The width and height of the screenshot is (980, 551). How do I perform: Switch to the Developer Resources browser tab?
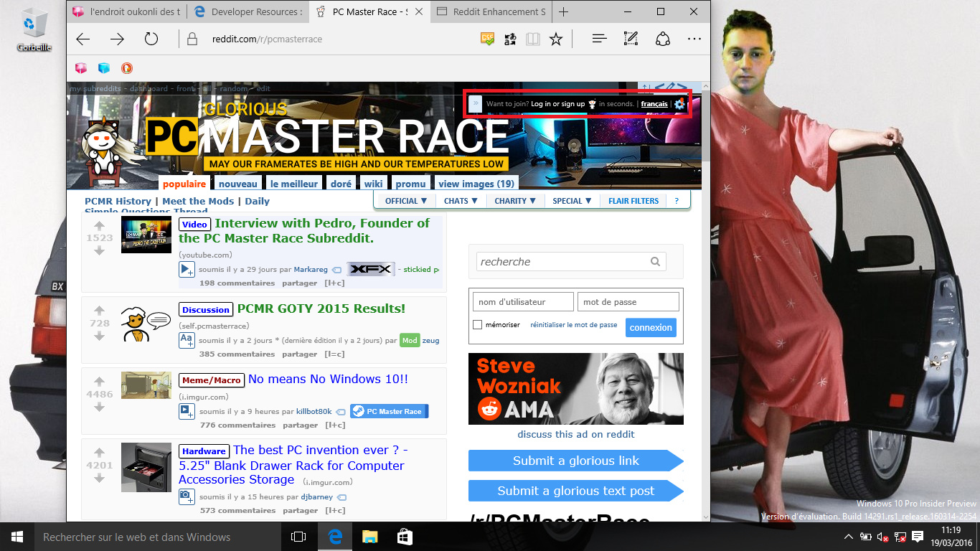point(248,12)
